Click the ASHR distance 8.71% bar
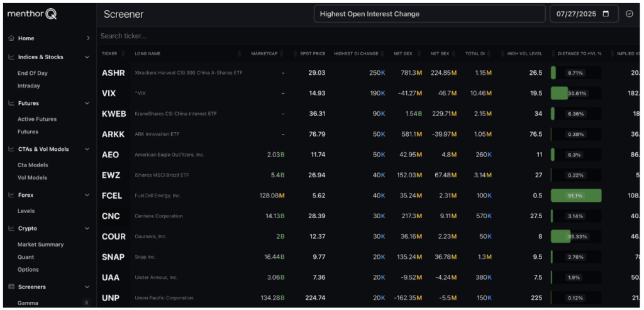Viewport: 644px width, 310px height. point(576,73)
